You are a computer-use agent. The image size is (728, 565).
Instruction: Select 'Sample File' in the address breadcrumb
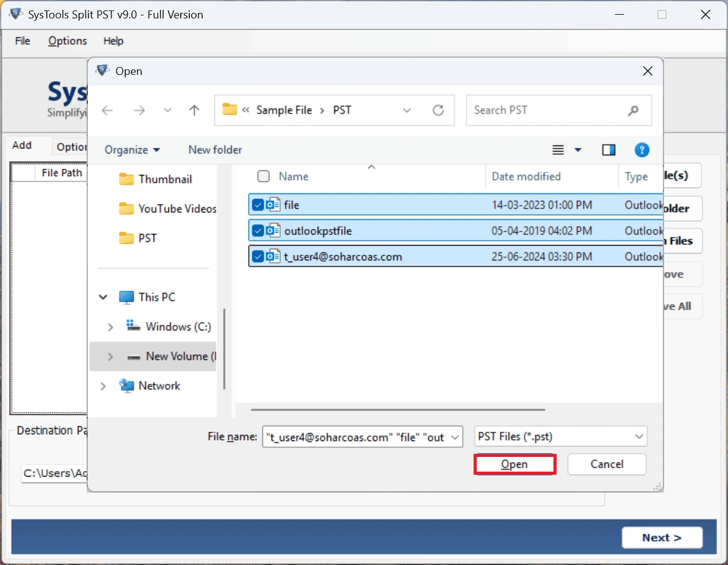point(284,110)
